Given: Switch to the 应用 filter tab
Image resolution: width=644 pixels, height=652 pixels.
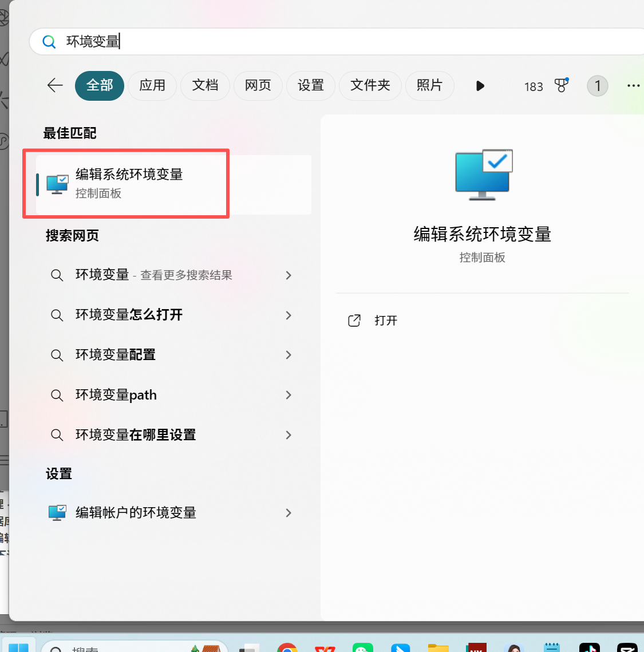Looking at the screenshot, I should [x=152, y=85].
